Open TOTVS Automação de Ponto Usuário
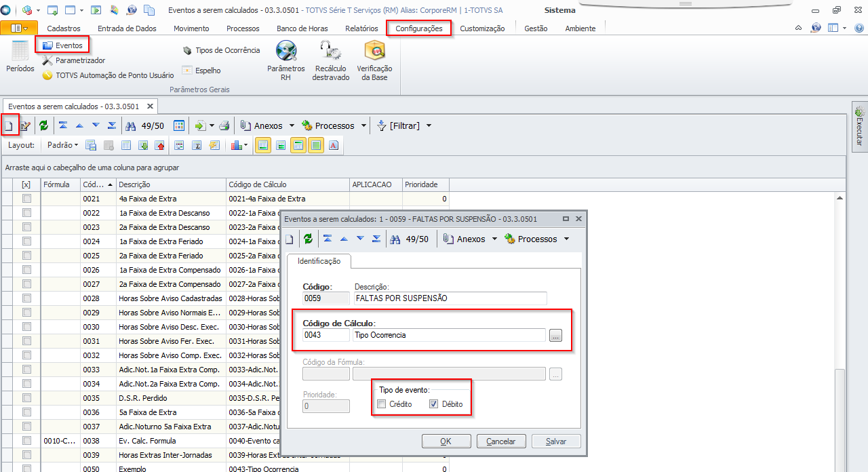868x472 pixels. 108,75
